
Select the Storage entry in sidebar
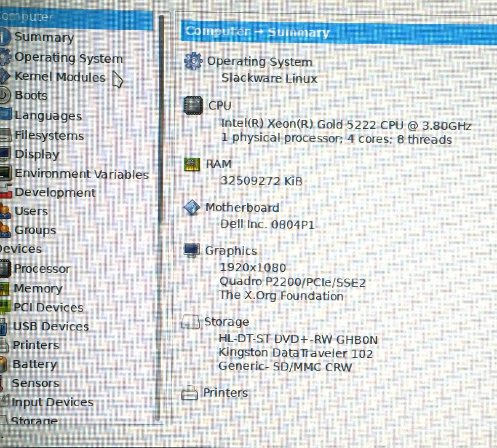click(34, 421)
